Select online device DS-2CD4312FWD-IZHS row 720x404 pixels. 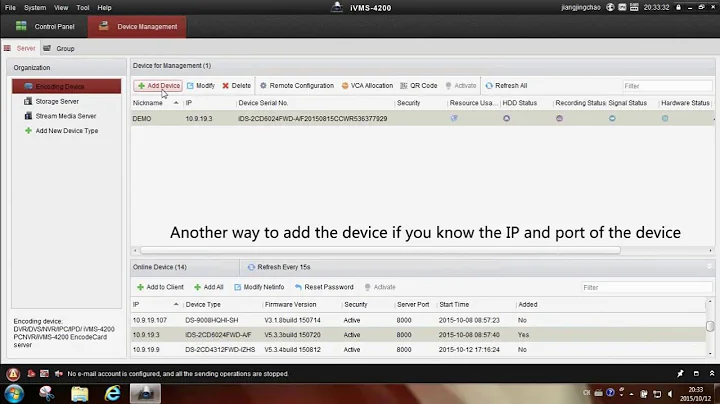coord(418,350)
